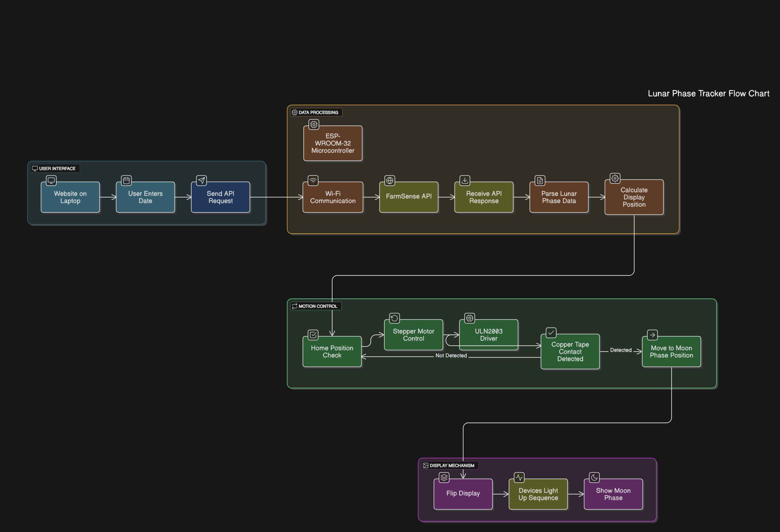The height and width of the screenshot is (532, 780).
Task: Select the Wi-Fi Communication node
Action: coord(333,197)
